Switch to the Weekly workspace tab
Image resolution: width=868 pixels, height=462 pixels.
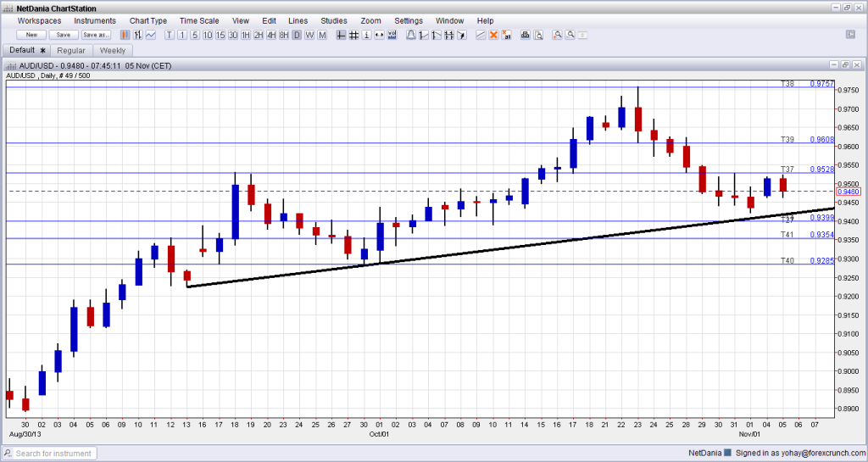(113, 50)
